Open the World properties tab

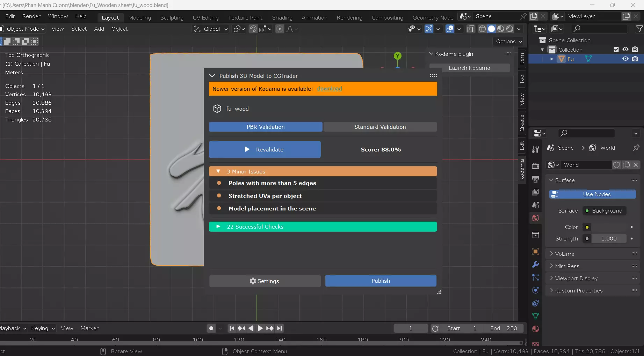[535, 218]
